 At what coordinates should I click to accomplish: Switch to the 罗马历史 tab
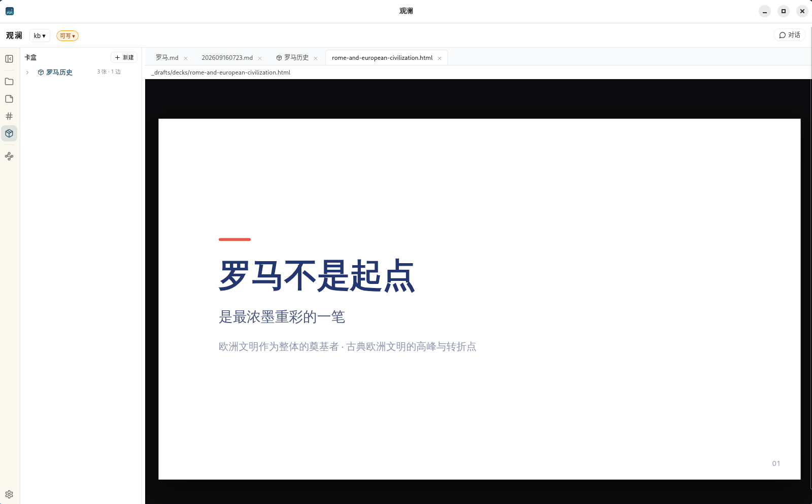click(x=296, y=58)
